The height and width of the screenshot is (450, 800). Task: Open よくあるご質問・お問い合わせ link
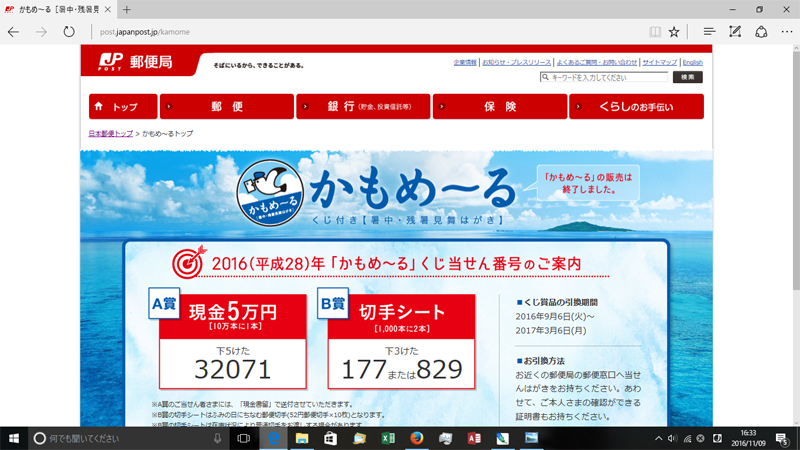click(596, 62)
